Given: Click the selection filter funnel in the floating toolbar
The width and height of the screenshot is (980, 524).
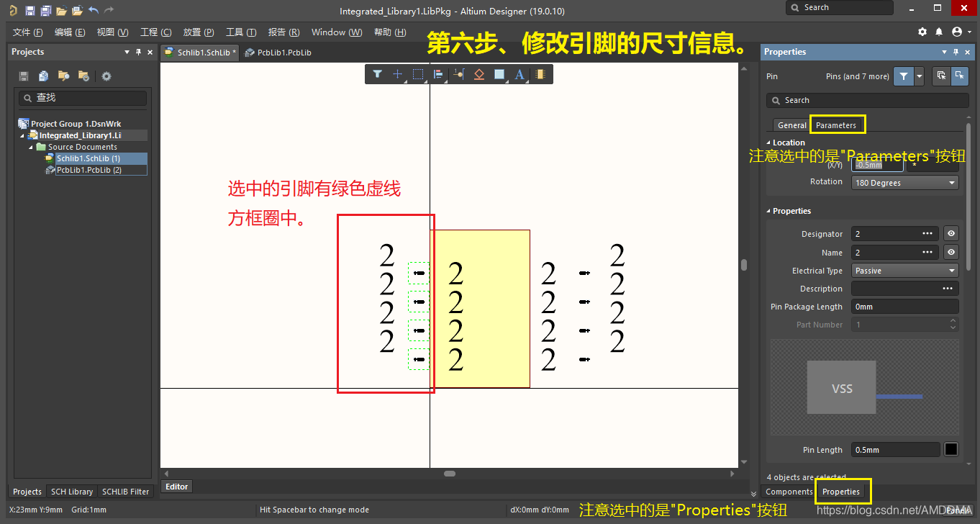Looking at the screenshot, I should (x=377, y=74).
